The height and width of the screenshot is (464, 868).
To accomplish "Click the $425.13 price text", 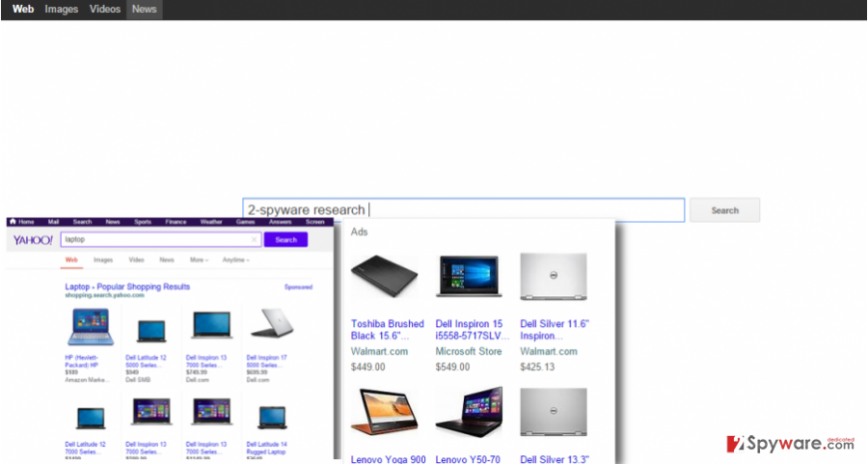I will 537,368.
